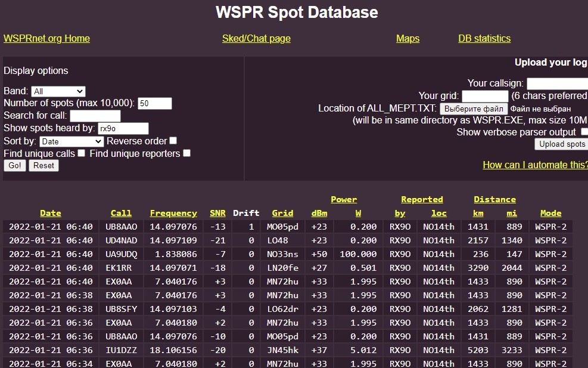Open the WSPRnet.org Home link
This screenshot has height=368, width=588.
coord(46,39)
